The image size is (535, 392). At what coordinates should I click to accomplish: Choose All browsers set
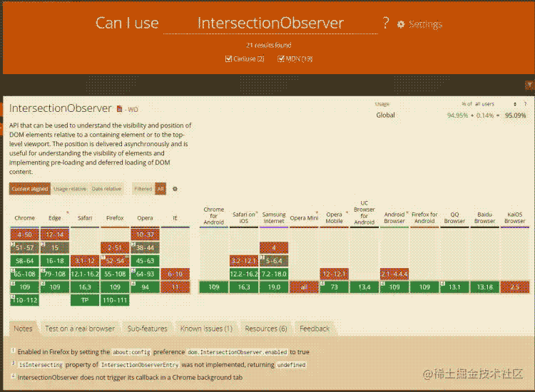(x=160, y=189)
